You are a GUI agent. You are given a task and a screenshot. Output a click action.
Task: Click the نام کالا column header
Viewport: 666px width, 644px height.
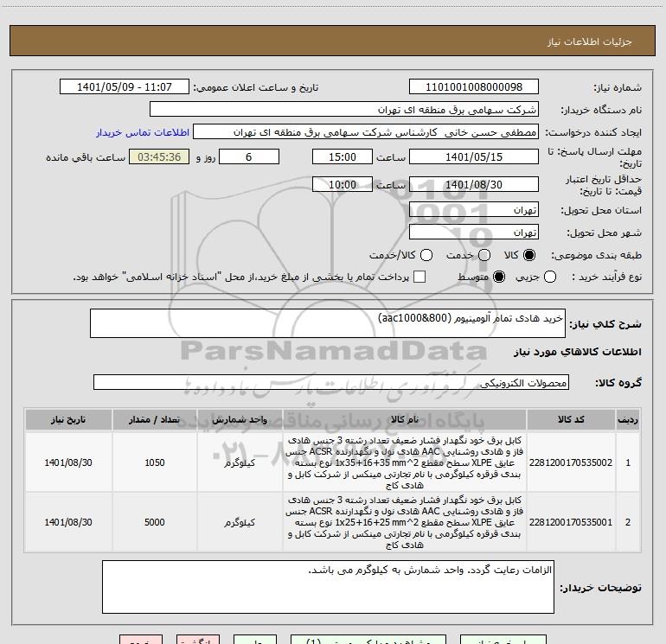point(405,420)
